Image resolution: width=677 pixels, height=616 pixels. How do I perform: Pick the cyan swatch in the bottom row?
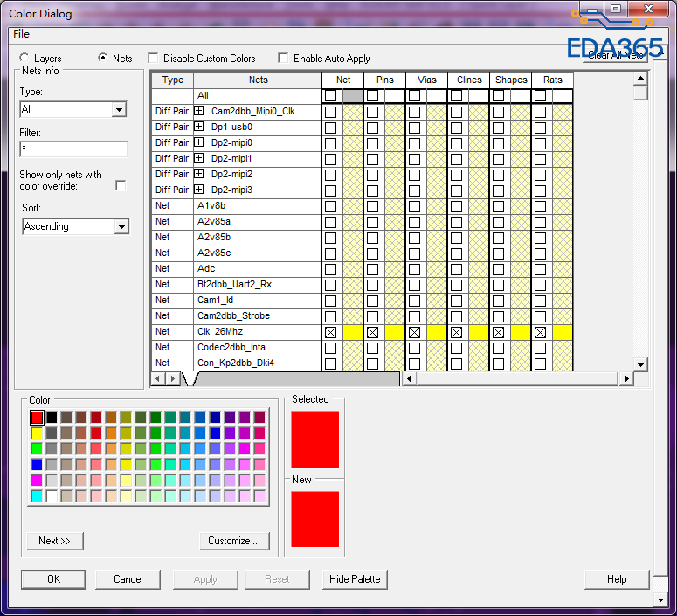point(38,496)
